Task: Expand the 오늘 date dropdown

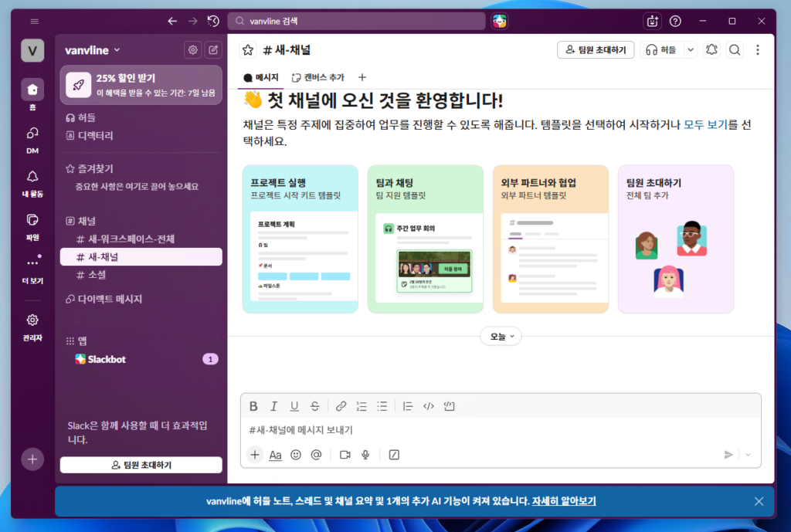Action: coord(501,336)
